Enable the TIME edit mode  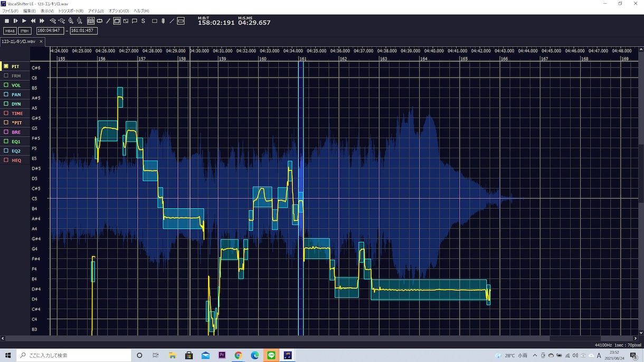coord(14,113)
